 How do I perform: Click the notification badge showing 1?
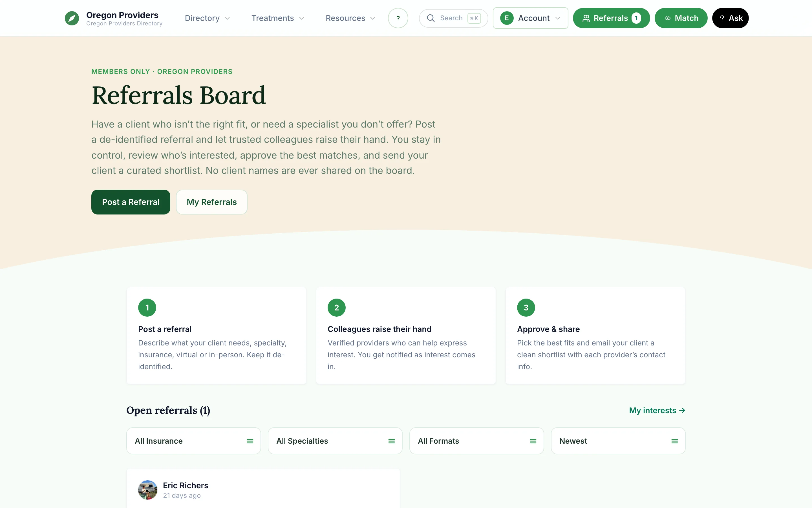636,18
